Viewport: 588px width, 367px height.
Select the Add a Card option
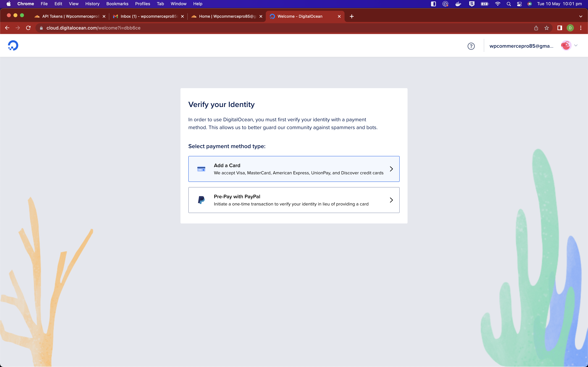[x=294, y=169]
